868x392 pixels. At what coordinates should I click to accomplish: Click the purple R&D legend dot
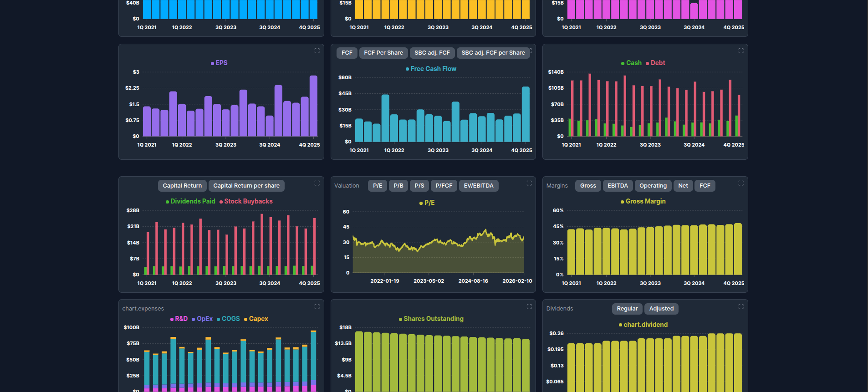tap(172, 319)
